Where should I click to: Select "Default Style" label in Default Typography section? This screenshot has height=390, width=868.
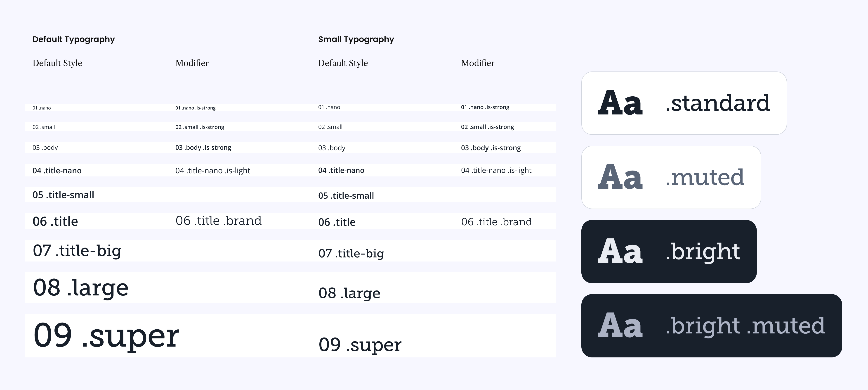(57, 63)
